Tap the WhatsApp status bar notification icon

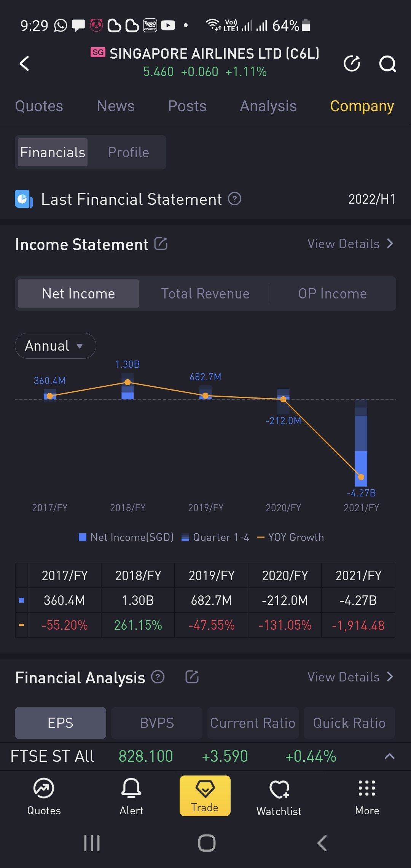tap(61, 26)
